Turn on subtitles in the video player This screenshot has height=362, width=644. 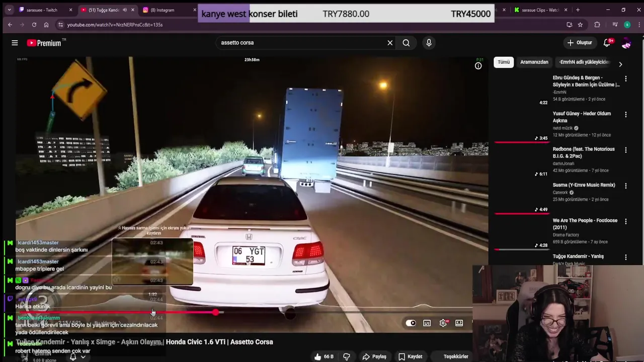[x=427, y=323]
